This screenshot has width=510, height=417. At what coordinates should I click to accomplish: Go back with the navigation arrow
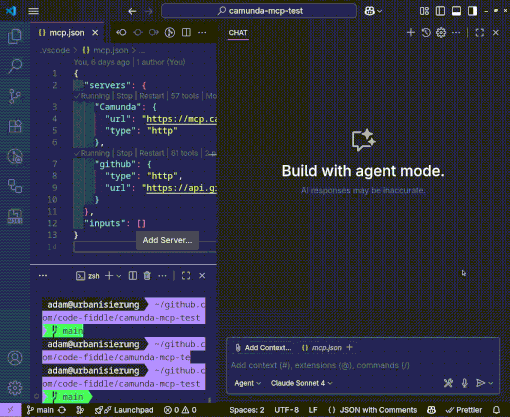click(x=132, y=11)
